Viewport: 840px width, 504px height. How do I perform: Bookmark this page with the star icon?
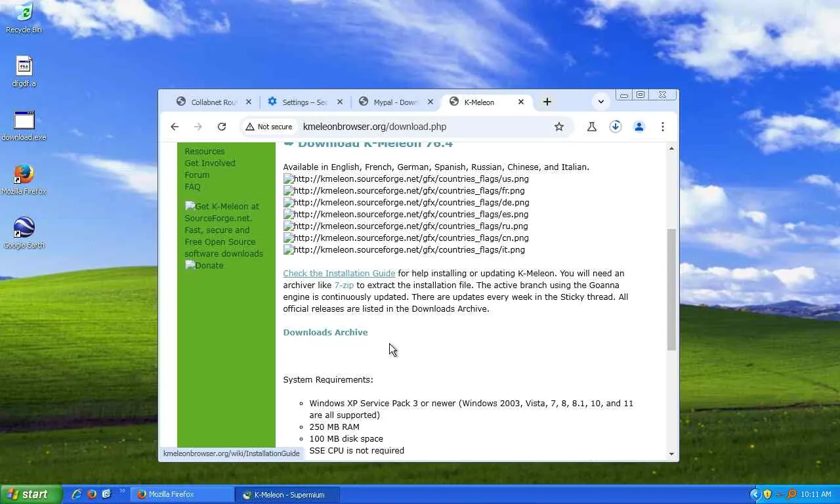pos(559,127)
